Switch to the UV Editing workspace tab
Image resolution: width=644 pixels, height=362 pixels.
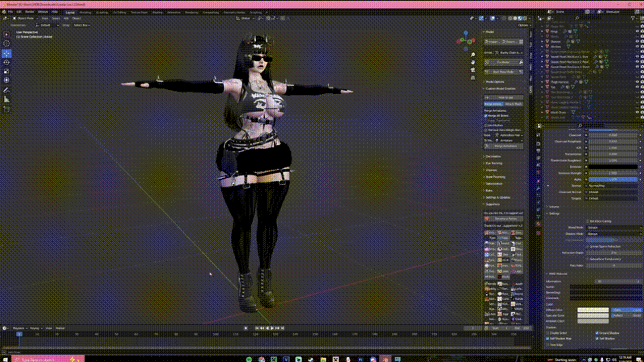point(119,12)
